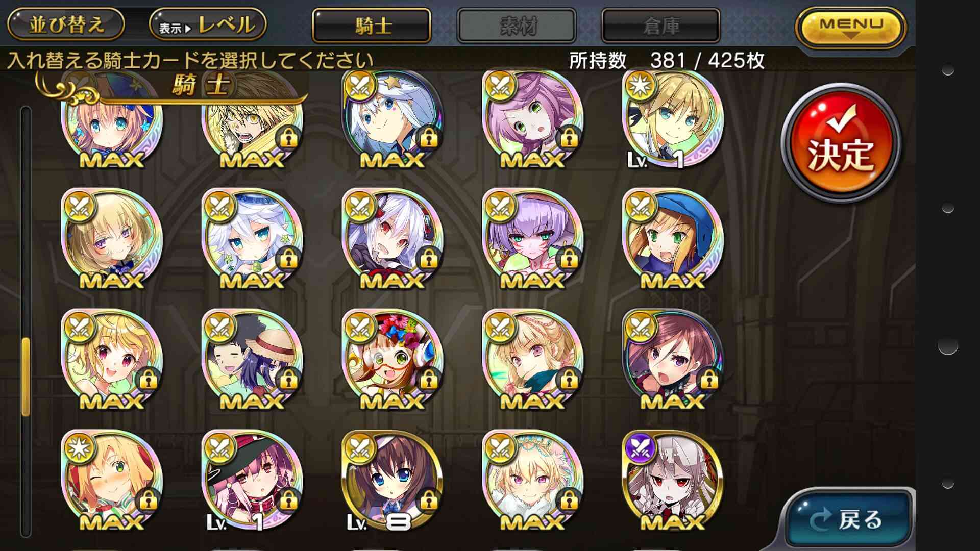Select the knight with flower headdress and goggles

(392, 360)
